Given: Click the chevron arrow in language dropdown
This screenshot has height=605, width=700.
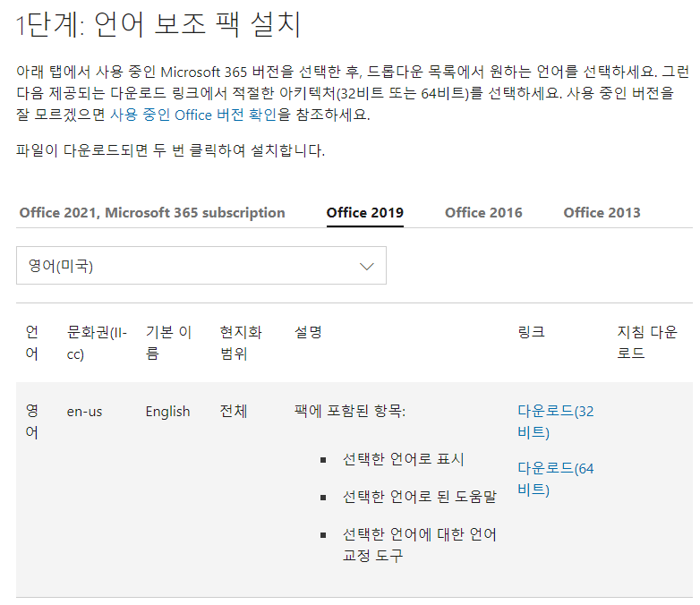Looking at the screenshot, I should pos(366,267).
